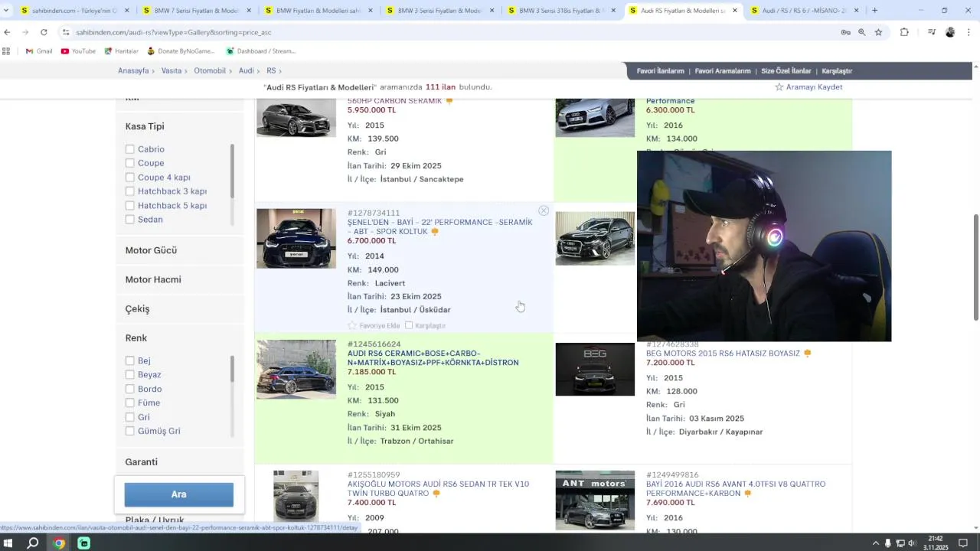Image resolution: width=980 pixels, height=551 pixels.
Task: Click page vertical scrollbar thumb
Action: (975, 267)
